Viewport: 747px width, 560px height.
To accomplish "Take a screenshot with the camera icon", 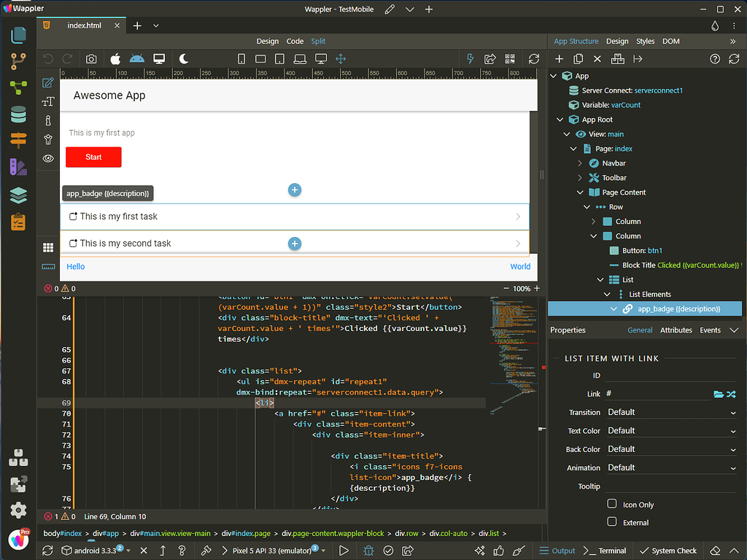I will click(x=91, y=59).
